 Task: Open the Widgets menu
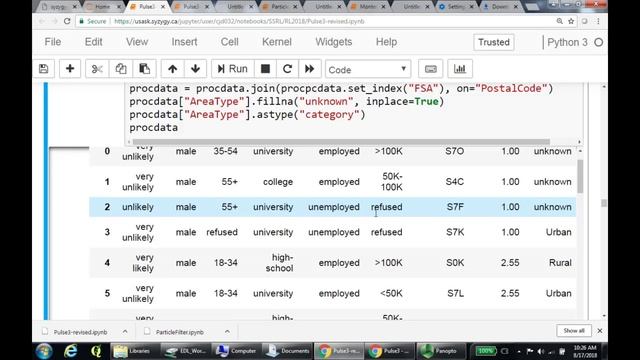coord(333,42)
